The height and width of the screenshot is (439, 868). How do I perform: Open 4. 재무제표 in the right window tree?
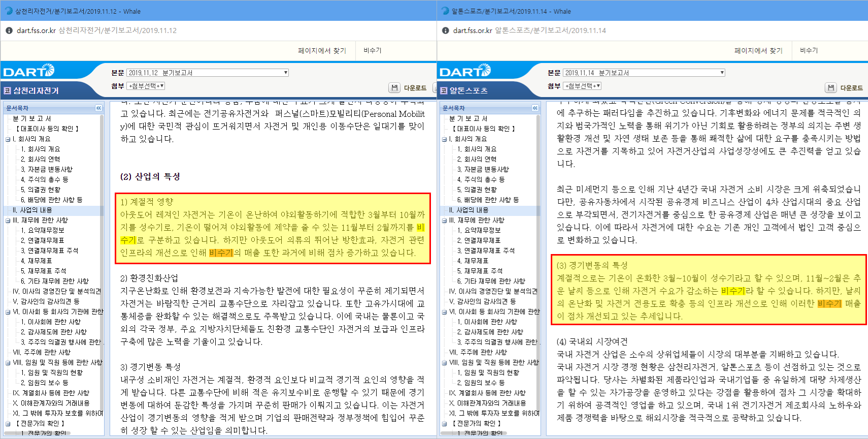473,261
